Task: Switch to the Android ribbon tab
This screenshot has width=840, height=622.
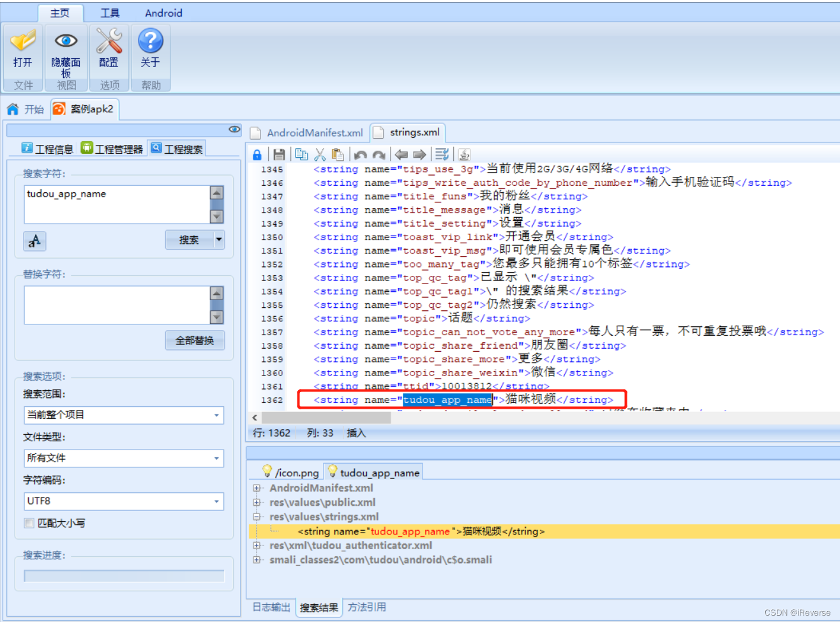Action: 163,13
